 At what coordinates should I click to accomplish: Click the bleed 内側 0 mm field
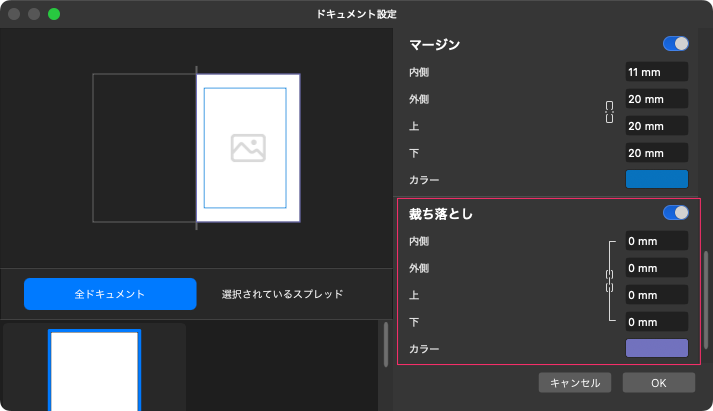(656, 241)
